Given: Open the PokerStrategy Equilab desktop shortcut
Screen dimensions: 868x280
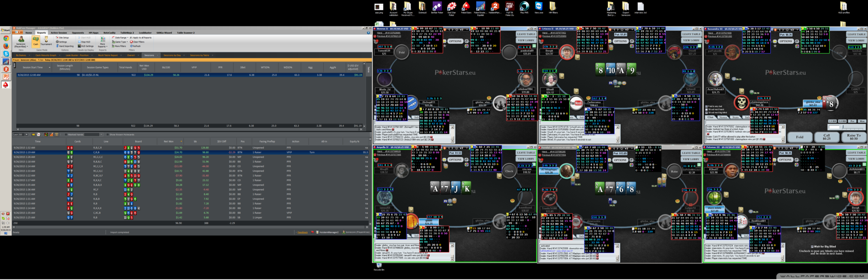Looking at the screenshot, I should pos(480,8).
